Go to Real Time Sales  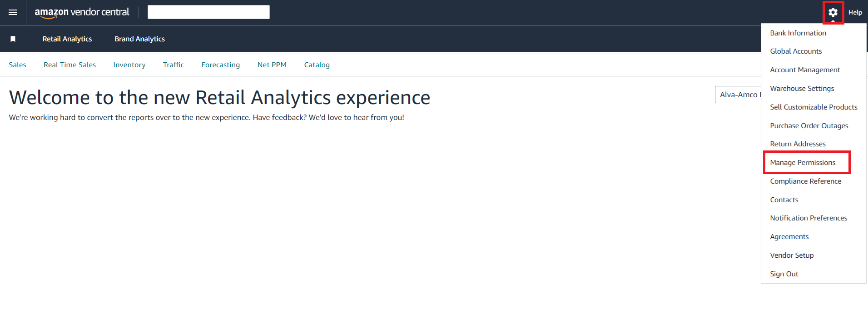tap(69, 65)
